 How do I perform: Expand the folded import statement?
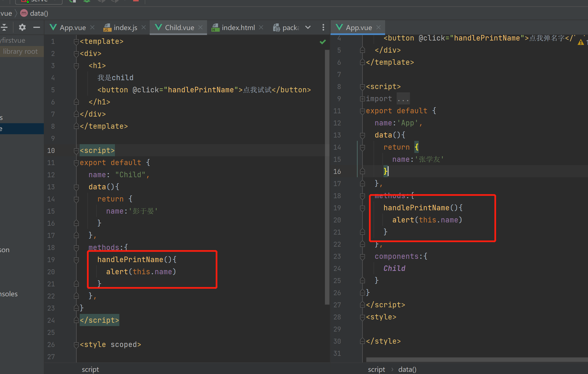pos(362,99)
